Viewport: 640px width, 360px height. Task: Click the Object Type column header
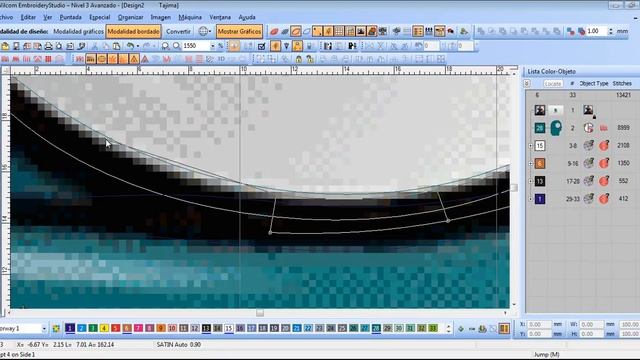point(594,83)
